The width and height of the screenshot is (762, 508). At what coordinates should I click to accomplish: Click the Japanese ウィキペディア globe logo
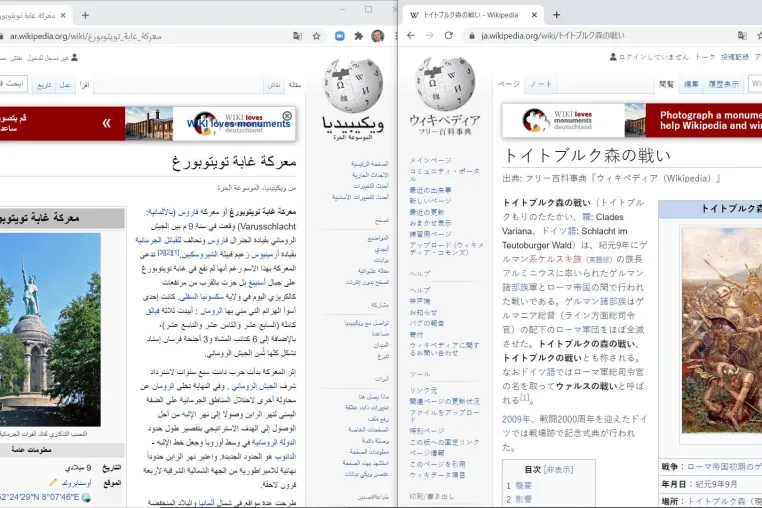445,96
